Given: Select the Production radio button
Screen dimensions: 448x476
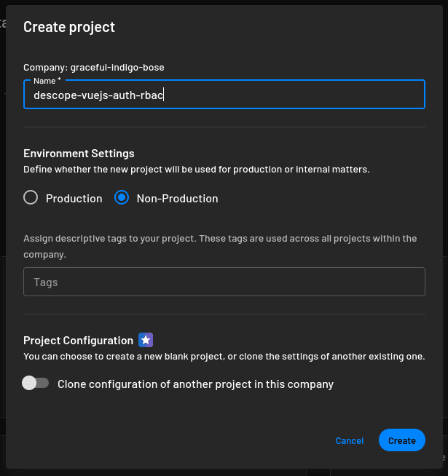Looking at the screenshot, I should pyautogui.click(x=31, y=198).
